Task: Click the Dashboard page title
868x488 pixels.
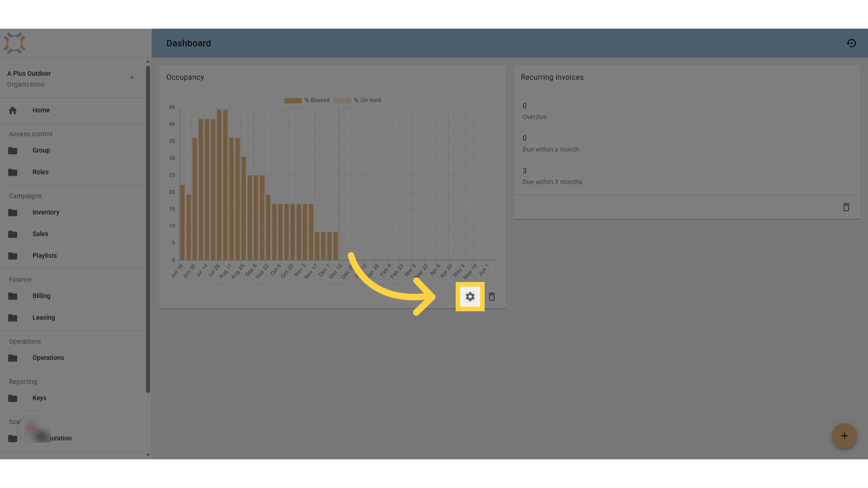Action: pos(189,43)
